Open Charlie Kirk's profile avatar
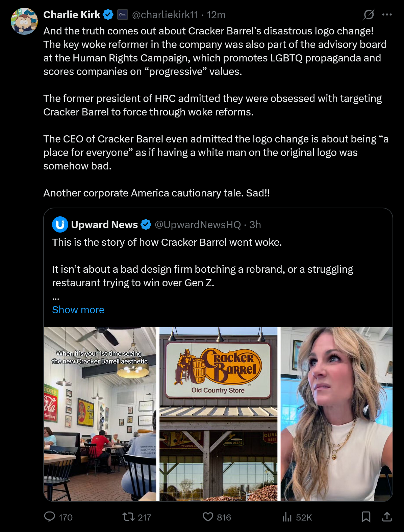The width and height of the screenshot is (404, 532). click(x=24, y=21)
